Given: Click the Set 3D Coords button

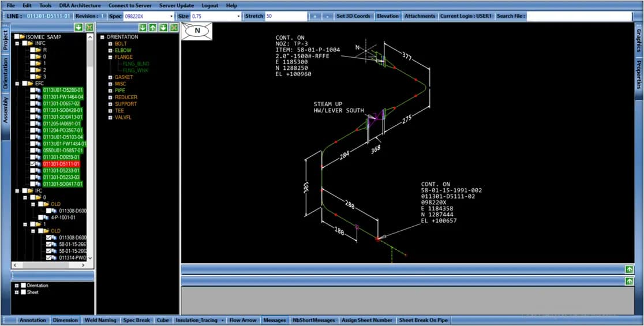Looking at the screenshot, I should [353, 16].
